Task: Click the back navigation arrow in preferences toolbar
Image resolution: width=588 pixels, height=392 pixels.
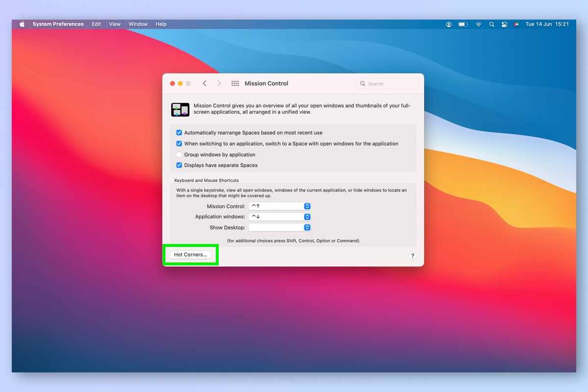Action: coord(204,83)
